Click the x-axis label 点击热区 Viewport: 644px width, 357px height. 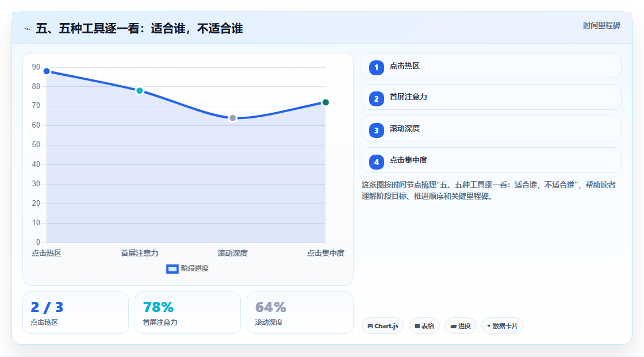(47, 253)
